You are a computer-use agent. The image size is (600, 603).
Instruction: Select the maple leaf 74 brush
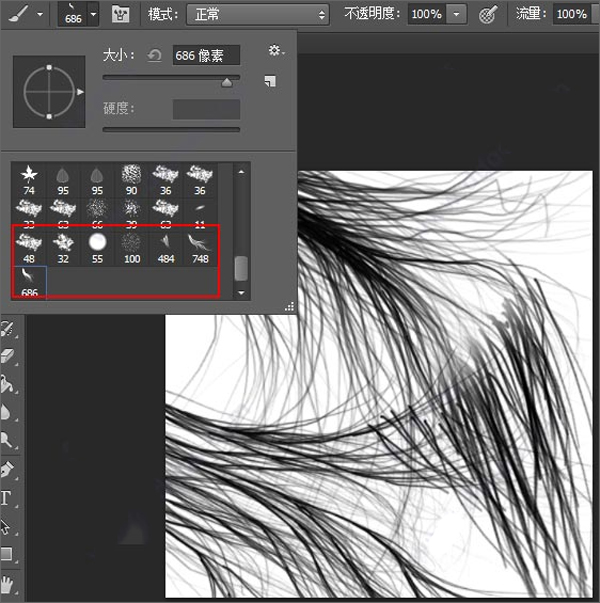(x=29, y=180)
